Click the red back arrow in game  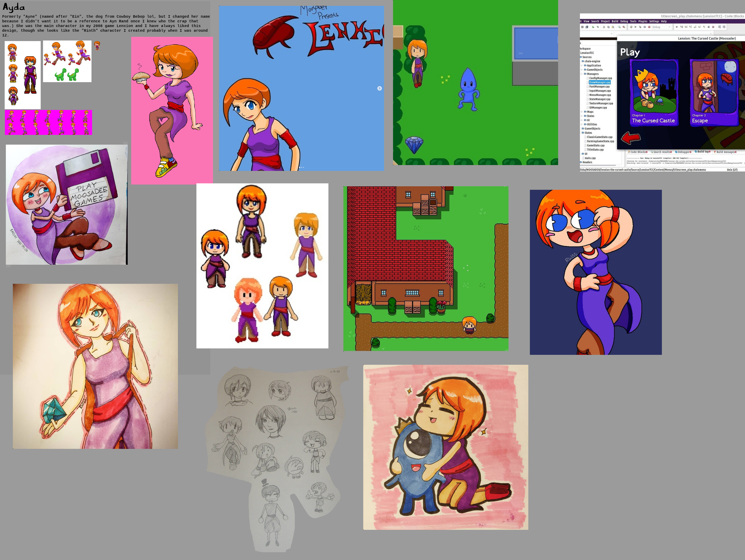(x=631, y=138)
